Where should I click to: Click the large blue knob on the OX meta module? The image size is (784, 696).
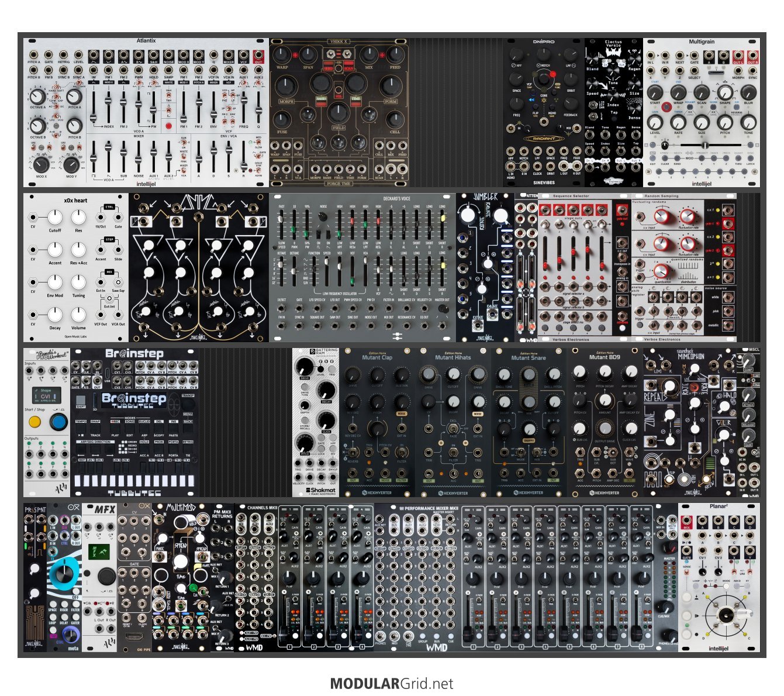[63, 574]
